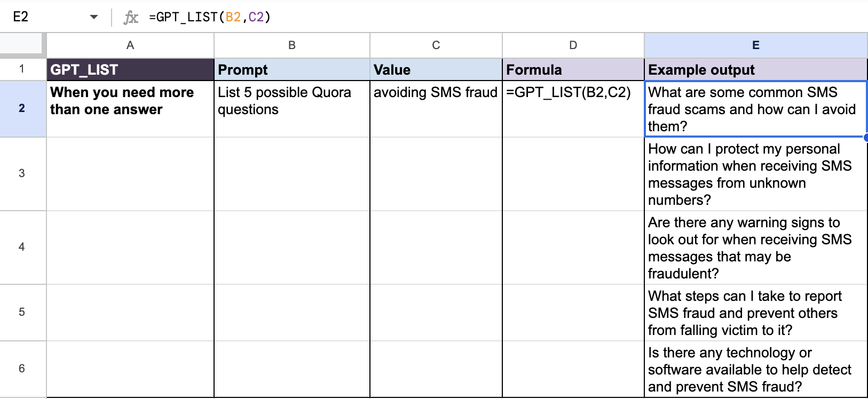
Task: Select the 'List 5 possible Quora questions' cell
Action: pos(291,108)
